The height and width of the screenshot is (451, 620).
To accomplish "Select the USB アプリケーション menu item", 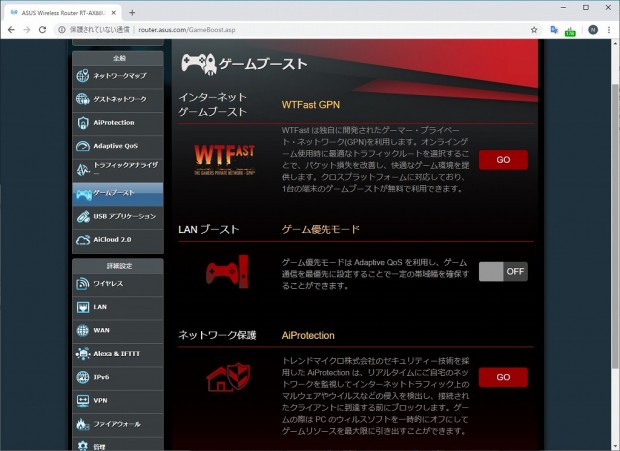I will pyautogui.click(x=118, y=216).
